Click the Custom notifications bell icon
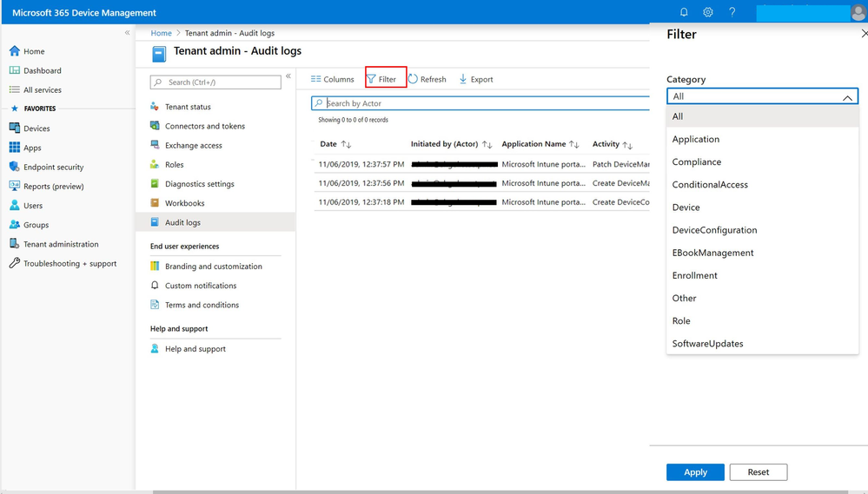Viewport: 868px width, 494px height. (155, 286)
